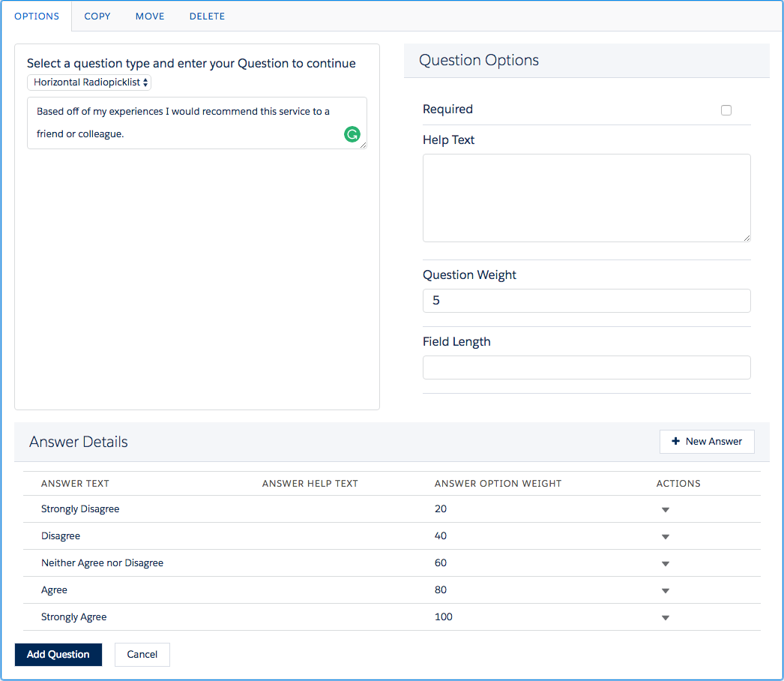
Task: Click into the empty Field Length input
Action: [x=586, y=367]
